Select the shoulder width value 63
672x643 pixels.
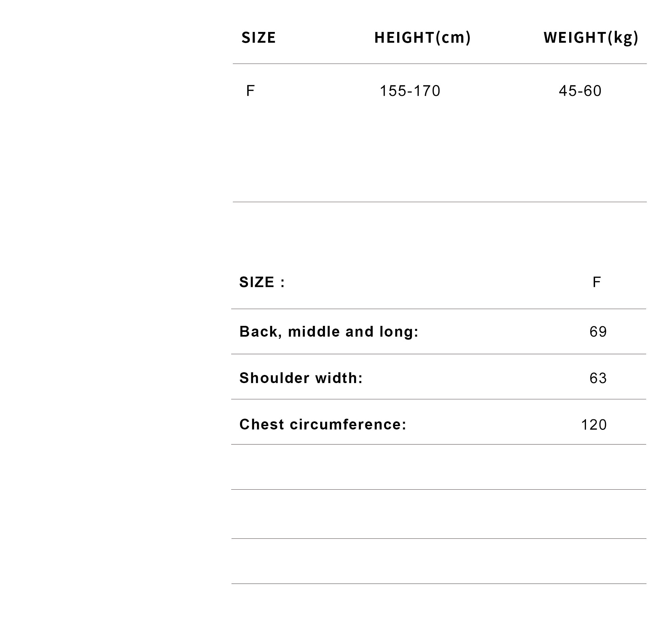coord(598,378)
